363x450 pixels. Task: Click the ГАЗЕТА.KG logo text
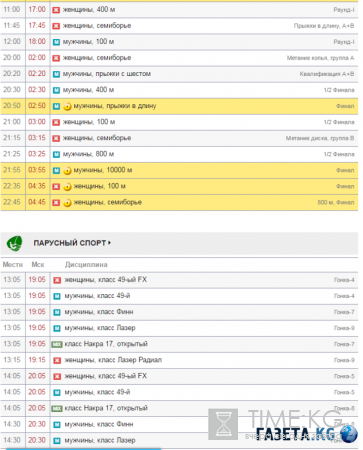coord(295,434)
